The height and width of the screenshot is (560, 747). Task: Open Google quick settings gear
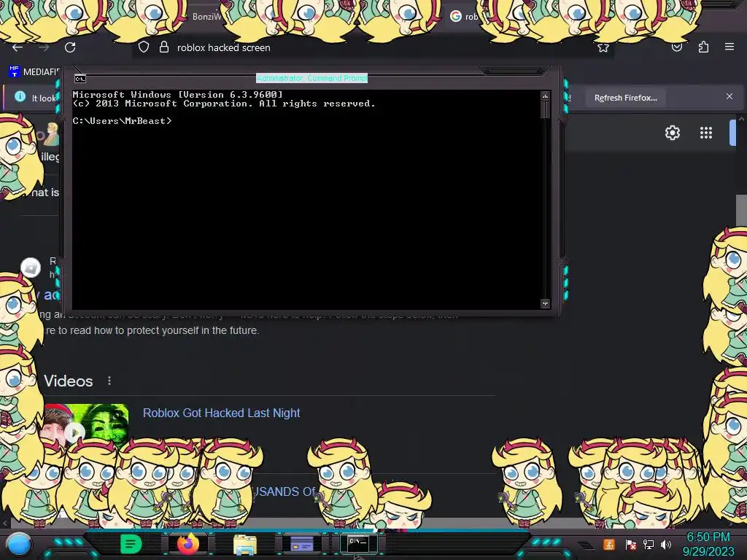coord(672,133)
